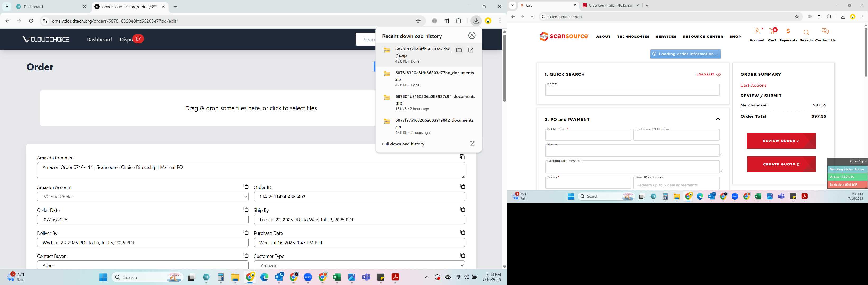
Task: Copy the Amazon Comment field value
Action: pos(462,157)
